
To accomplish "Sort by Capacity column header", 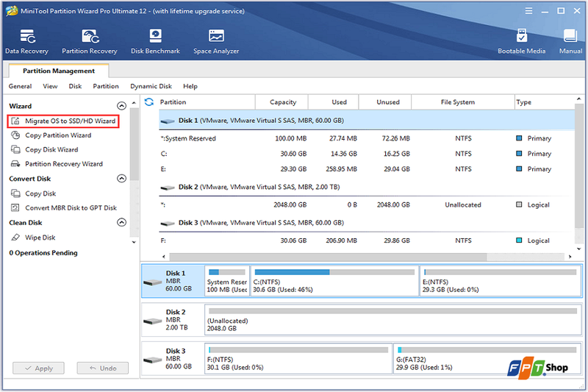I will (282, 102).
